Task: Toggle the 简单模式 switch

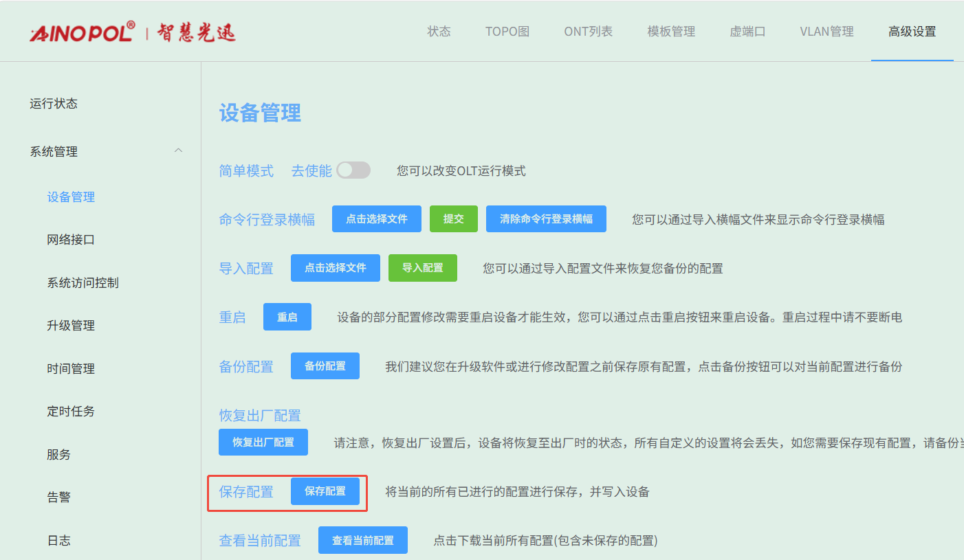Action: click(x=353, y=170)
